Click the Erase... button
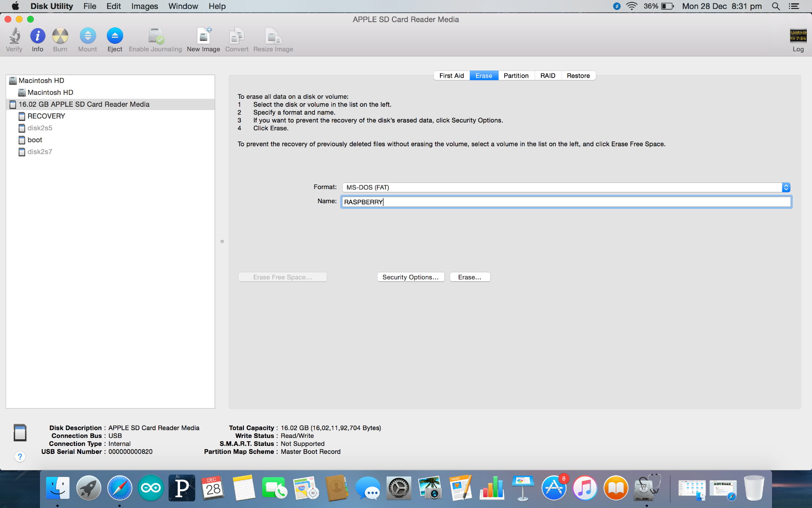 click(470, 277)
